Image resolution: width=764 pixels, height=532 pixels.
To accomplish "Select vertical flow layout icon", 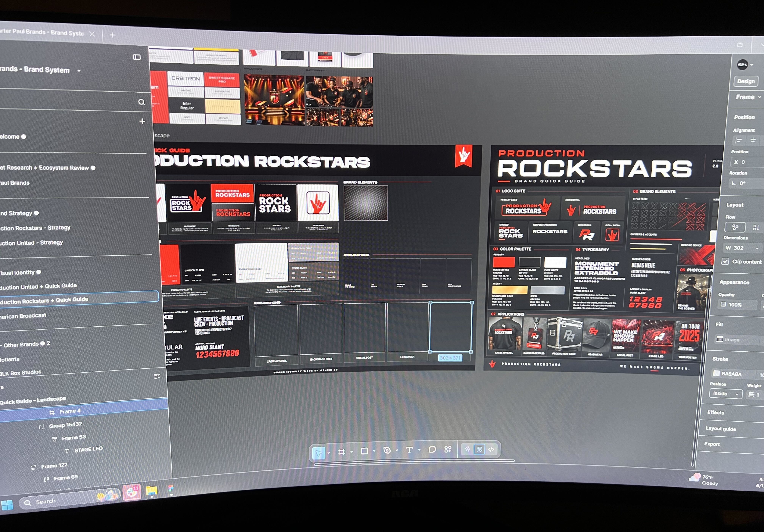I will pyautogui.click(x=756, y=228).
